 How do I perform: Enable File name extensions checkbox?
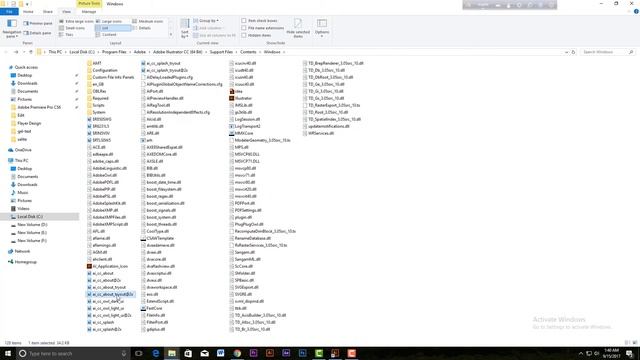pos(244,28)
